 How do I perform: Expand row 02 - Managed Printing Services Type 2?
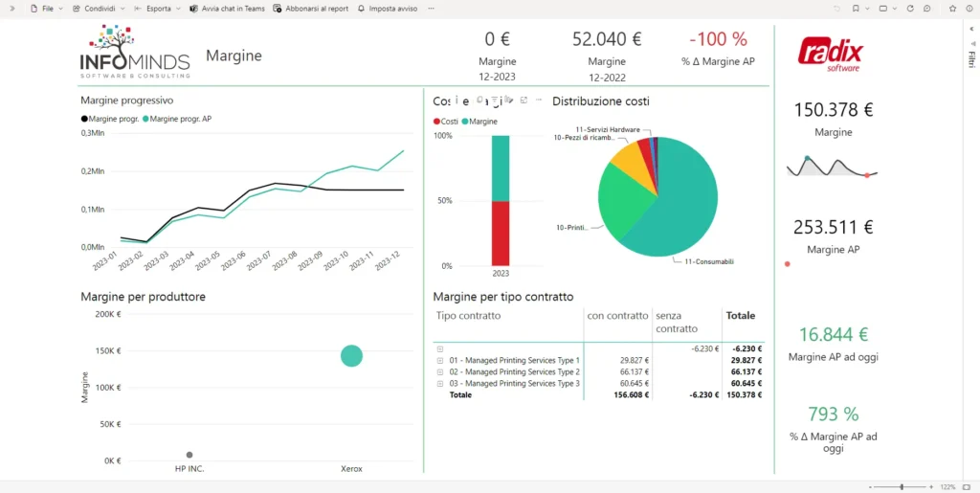(440, 371)
